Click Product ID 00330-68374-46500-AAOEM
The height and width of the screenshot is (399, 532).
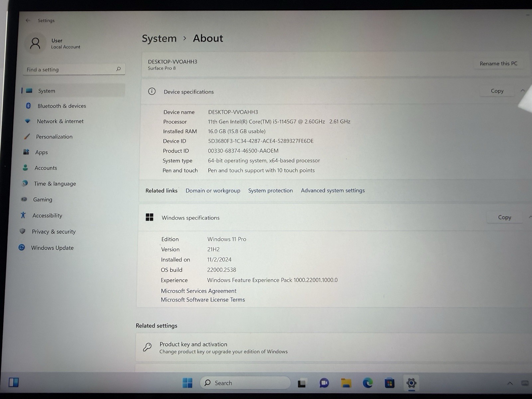tap(243, 151)
